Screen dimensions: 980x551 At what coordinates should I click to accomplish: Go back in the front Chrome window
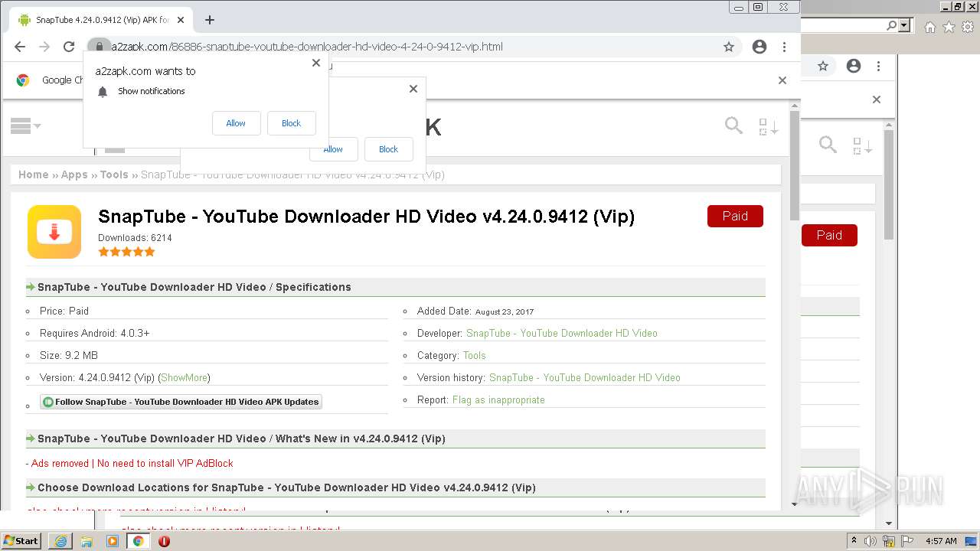(20, 47)
